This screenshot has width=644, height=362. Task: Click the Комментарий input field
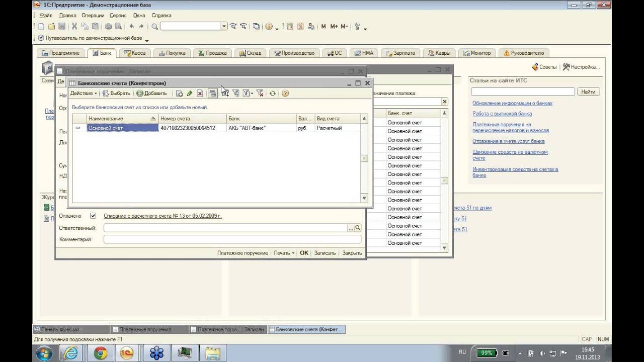232,239
